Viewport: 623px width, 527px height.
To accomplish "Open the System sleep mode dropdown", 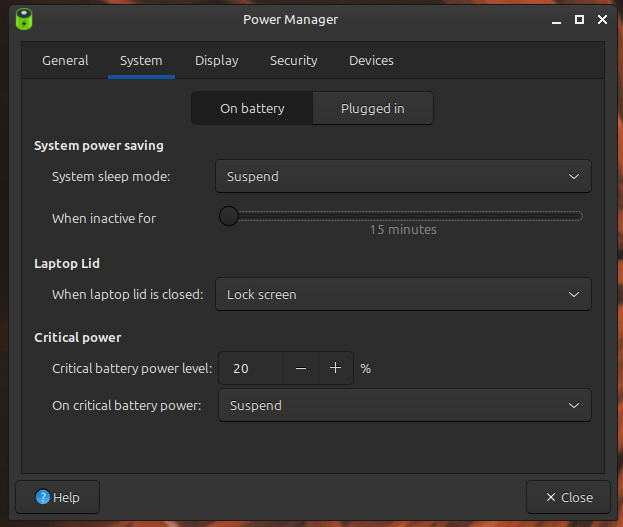I will tap(403, 176).
